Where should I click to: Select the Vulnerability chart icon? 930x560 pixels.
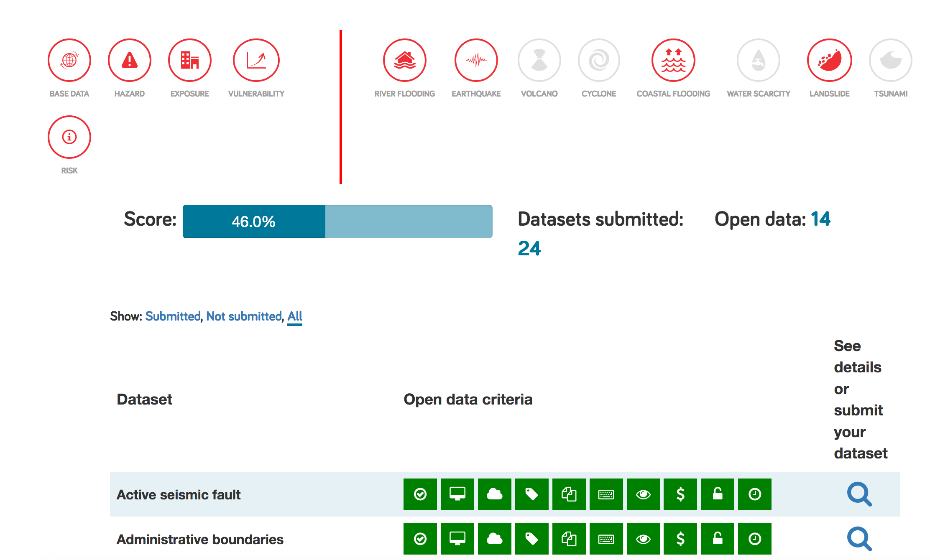coord(256,61)
